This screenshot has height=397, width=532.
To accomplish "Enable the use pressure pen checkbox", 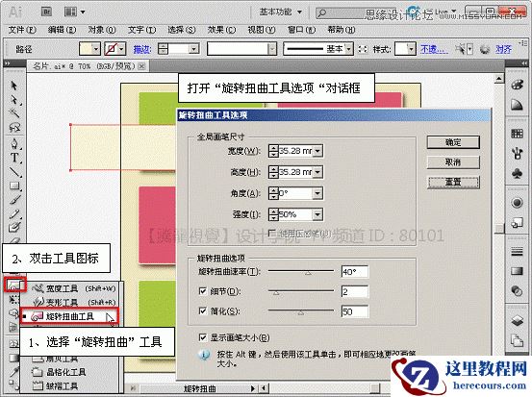I will pos(271,234).
